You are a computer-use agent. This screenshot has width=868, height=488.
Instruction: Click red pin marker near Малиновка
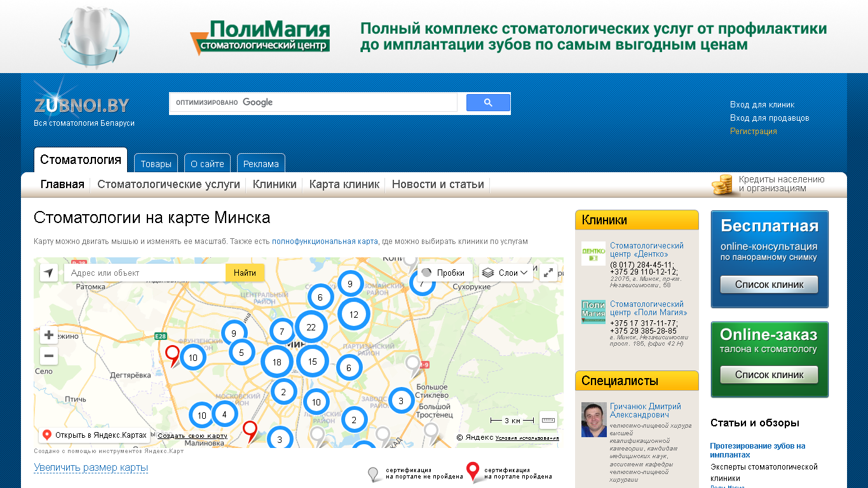(x=251, y=431)
